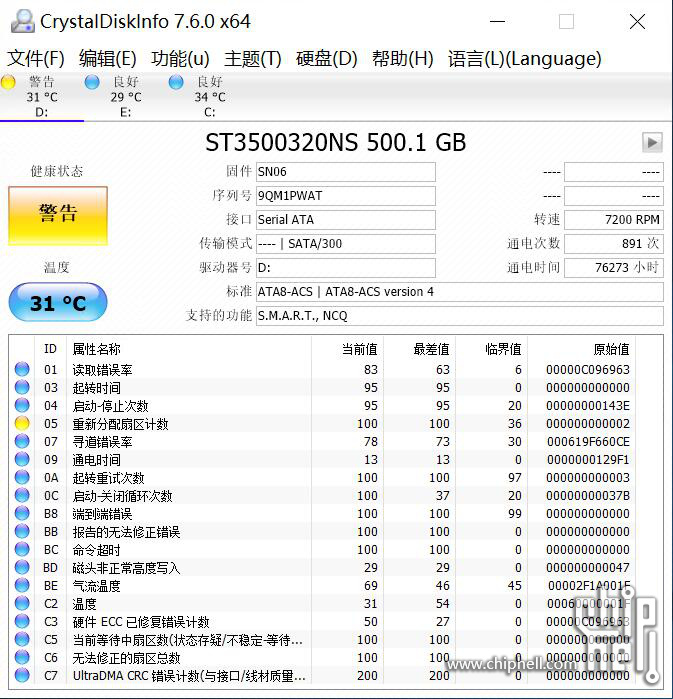The image size is (673, 699).
Task: Click the 当前值 column header
Action: click(348, 349)
